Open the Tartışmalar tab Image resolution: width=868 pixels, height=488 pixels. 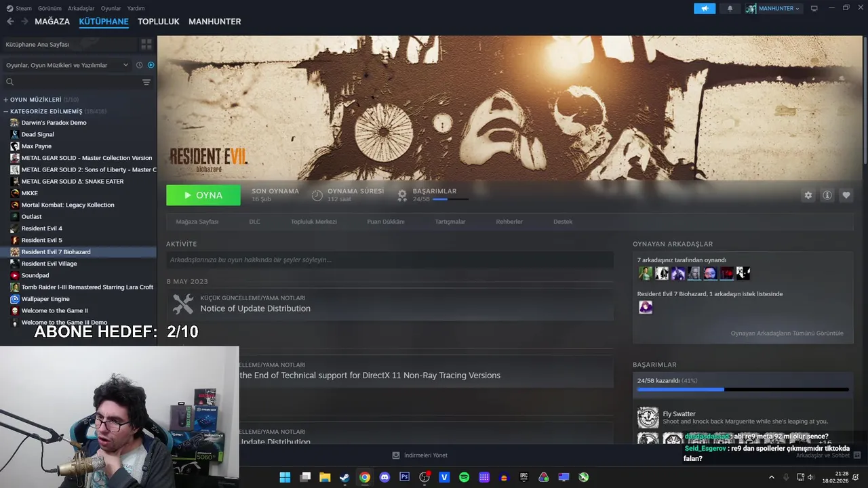450,222
